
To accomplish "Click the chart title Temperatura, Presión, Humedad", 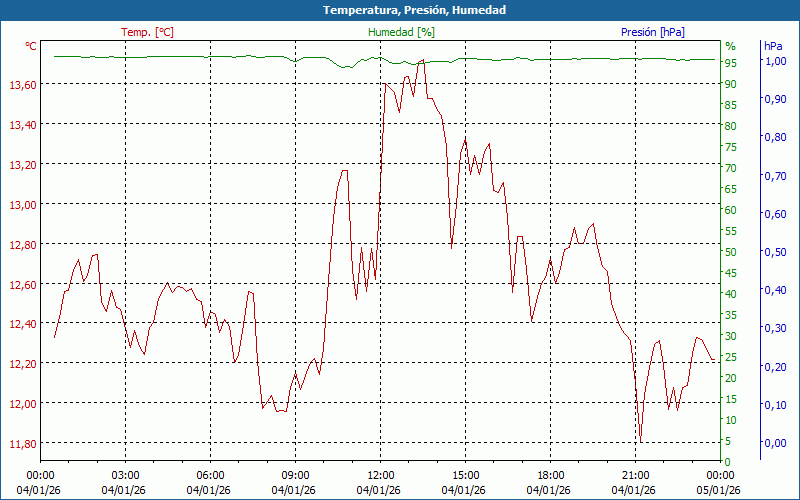I will point(400,10).
